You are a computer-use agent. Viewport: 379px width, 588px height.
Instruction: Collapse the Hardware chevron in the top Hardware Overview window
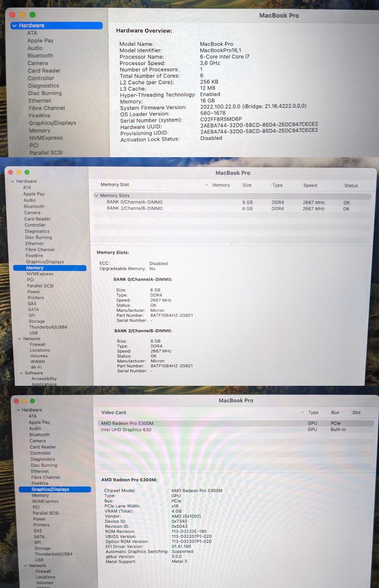pyautogui.click(x=15, y=26)
